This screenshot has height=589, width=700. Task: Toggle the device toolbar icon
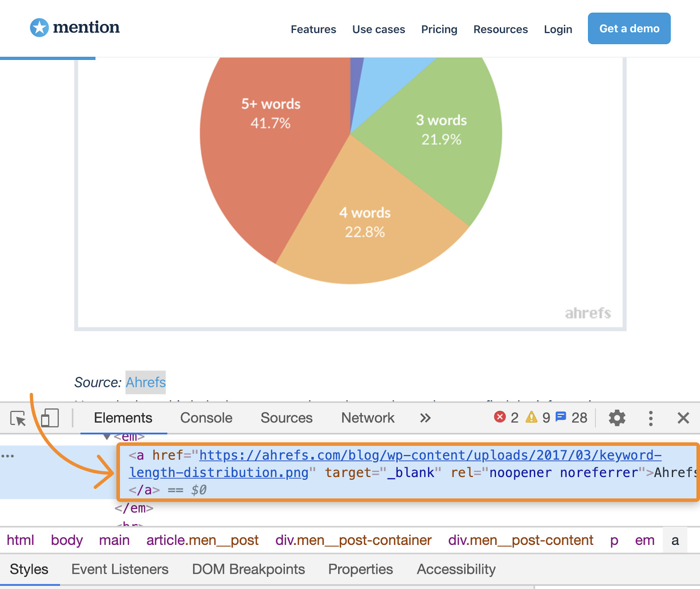point(49,418)
